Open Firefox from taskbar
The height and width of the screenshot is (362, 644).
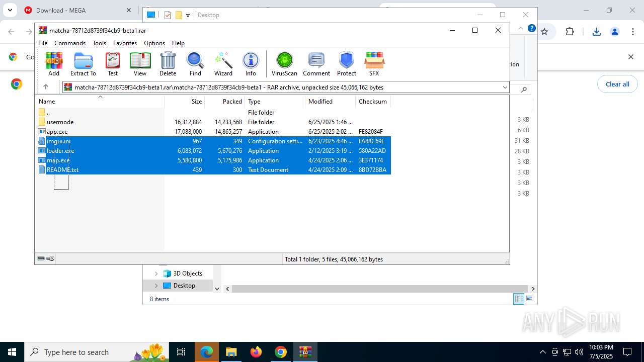pyautogui.click(x=256, y=352)
